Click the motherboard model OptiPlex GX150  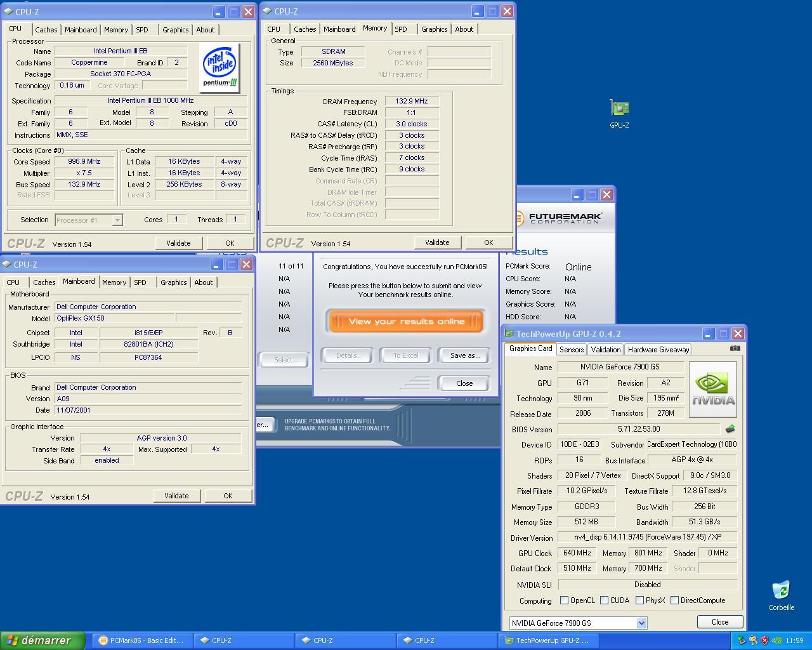tap(114, 318)
